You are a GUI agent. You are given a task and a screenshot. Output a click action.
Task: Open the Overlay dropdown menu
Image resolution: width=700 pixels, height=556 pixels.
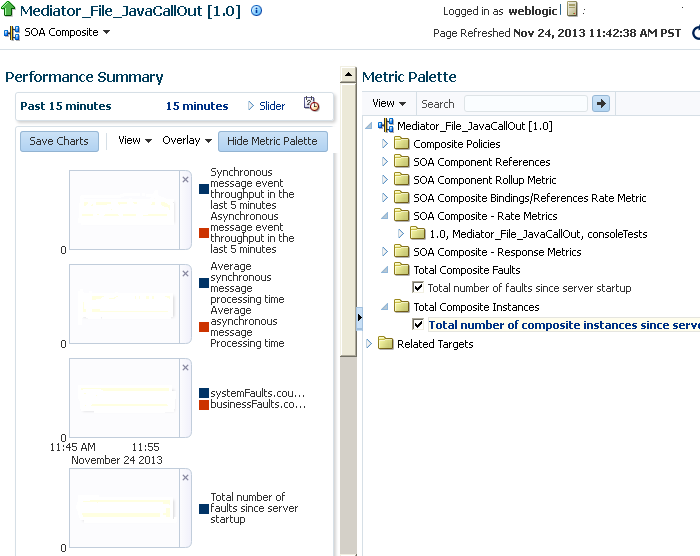pos(187,140)
